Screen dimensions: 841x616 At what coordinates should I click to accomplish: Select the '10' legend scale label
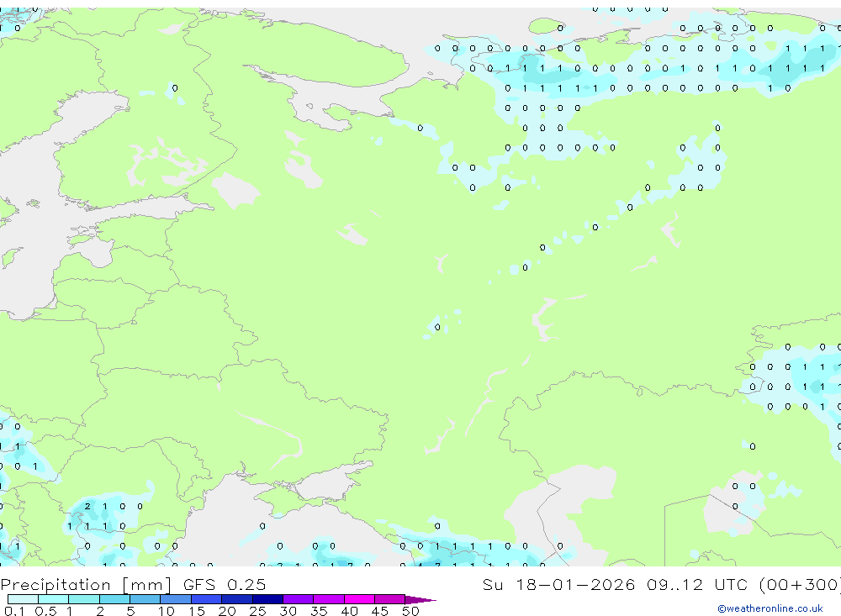click(x=167, y=611)
